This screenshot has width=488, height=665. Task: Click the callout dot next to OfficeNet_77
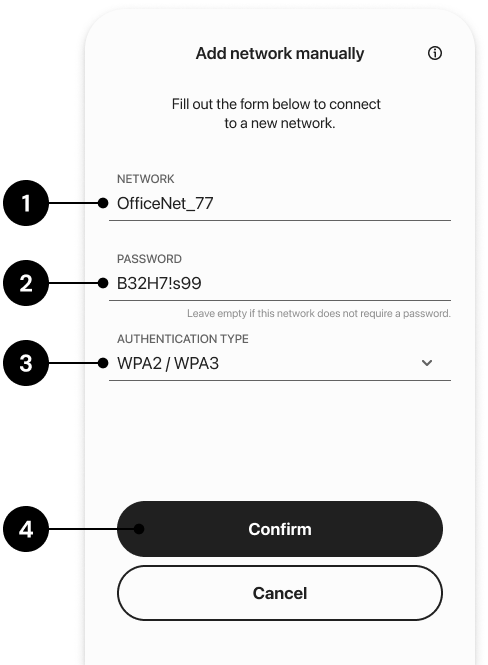click(x=103, y=203)
